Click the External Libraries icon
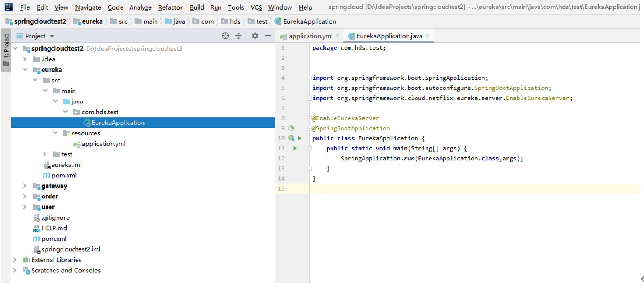 coord(26,260)
